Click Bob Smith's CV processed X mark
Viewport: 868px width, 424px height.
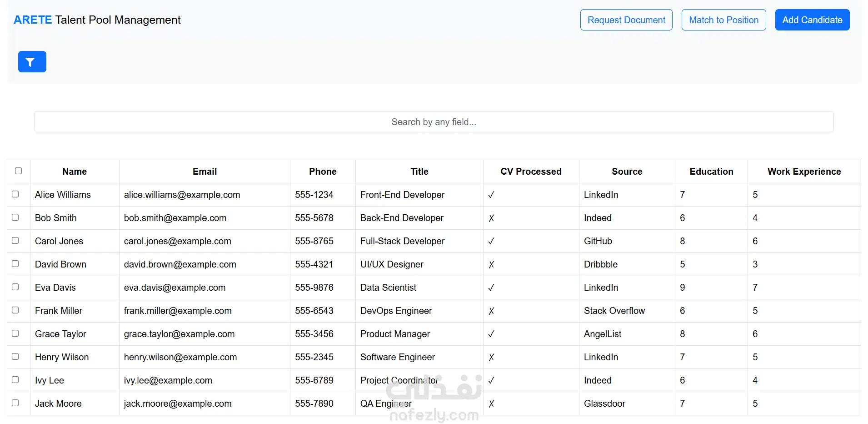pyautogui.click(x=491, y=218)
